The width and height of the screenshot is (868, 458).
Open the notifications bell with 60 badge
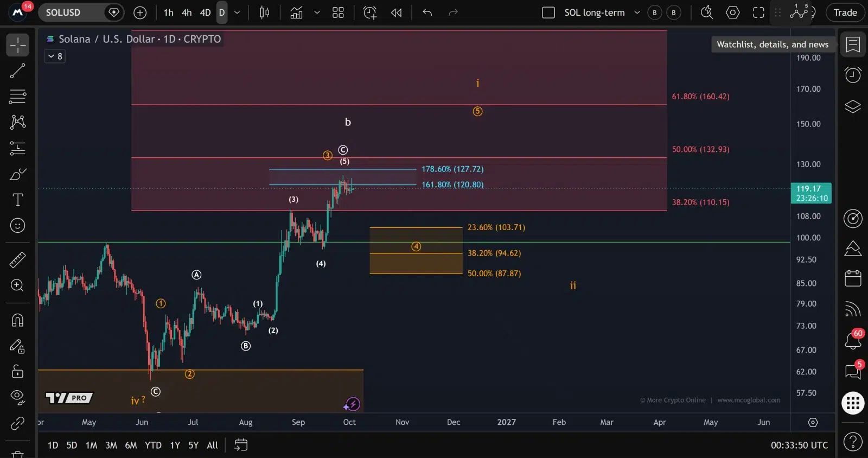click(x=853, y=340)
